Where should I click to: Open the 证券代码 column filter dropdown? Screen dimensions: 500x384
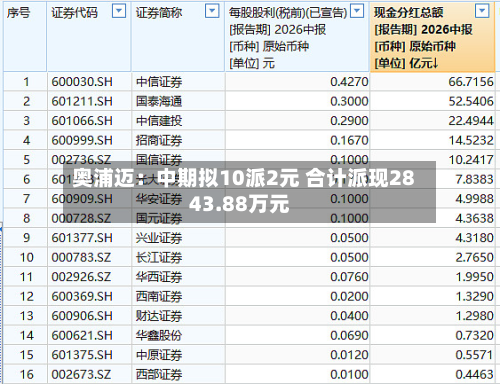tap(119, 11)
